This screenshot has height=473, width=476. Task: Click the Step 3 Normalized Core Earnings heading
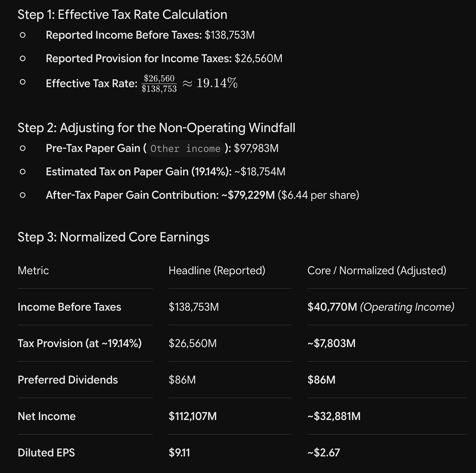(113, 237)
